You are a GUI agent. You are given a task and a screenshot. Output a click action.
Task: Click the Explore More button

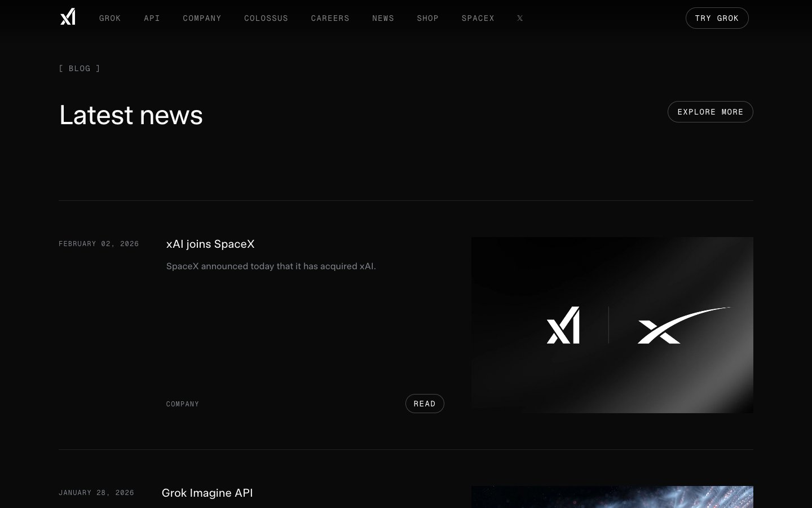coord(710,112)
